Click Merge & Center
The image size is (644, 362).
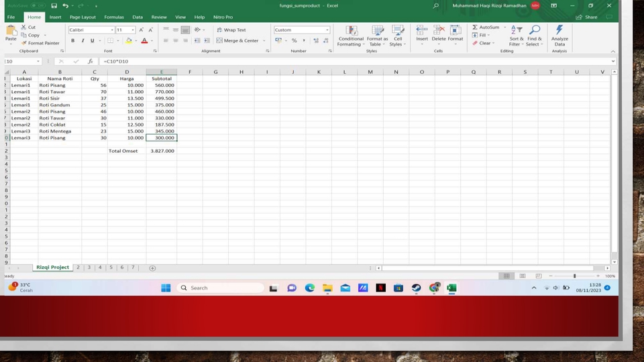(x=237, y=41)
